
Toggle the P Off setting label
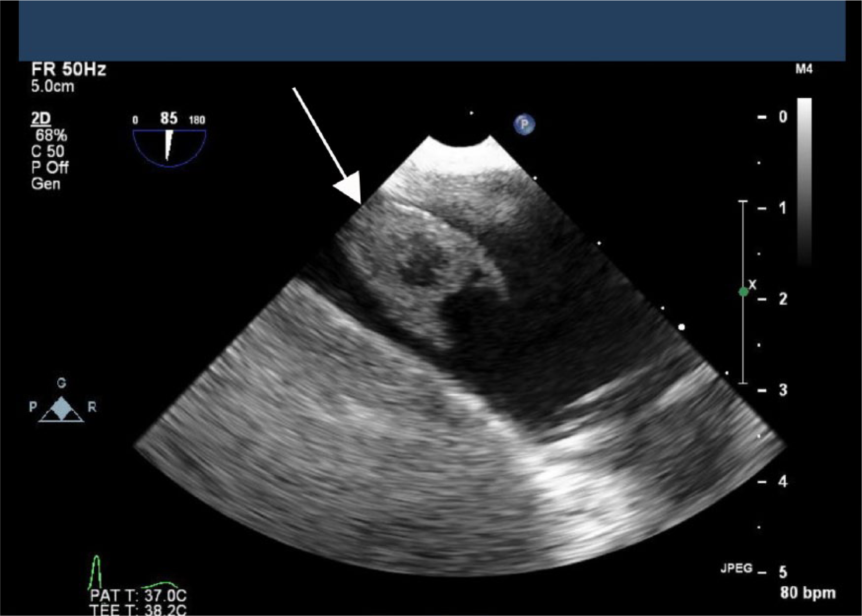point(49,168)
